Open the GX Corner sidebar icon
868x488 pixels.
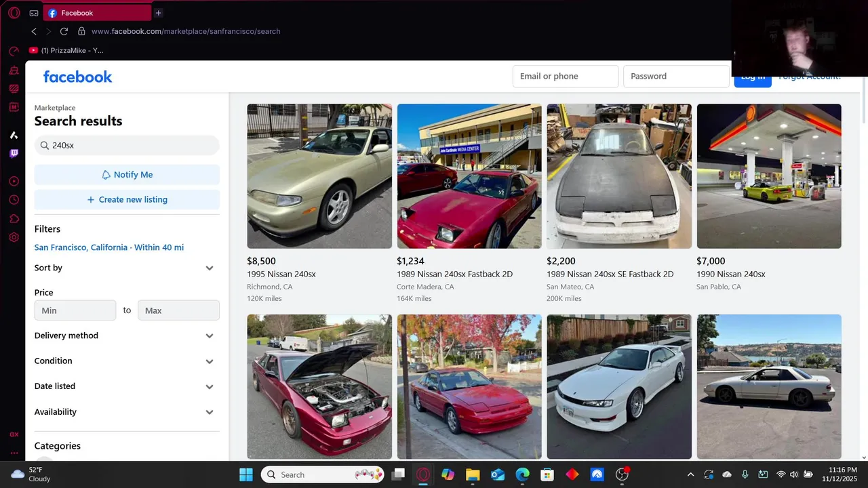[x=14, y=434]
